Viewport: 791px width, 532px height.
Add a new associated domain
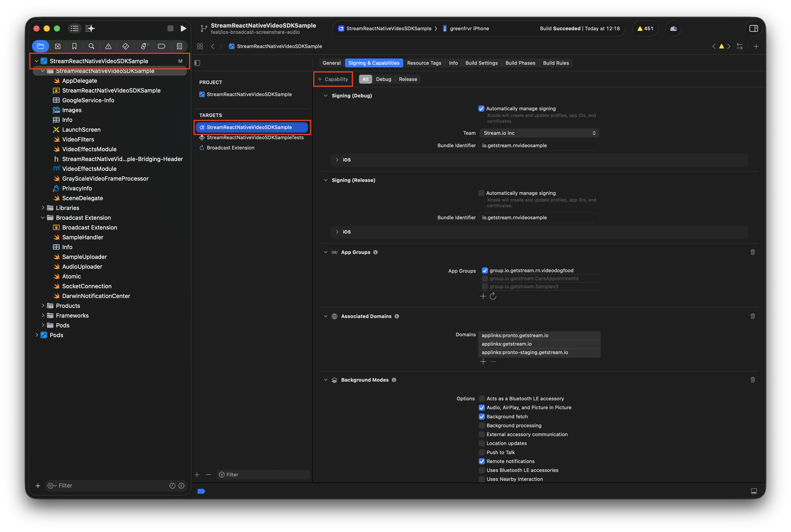coord(483,362)
